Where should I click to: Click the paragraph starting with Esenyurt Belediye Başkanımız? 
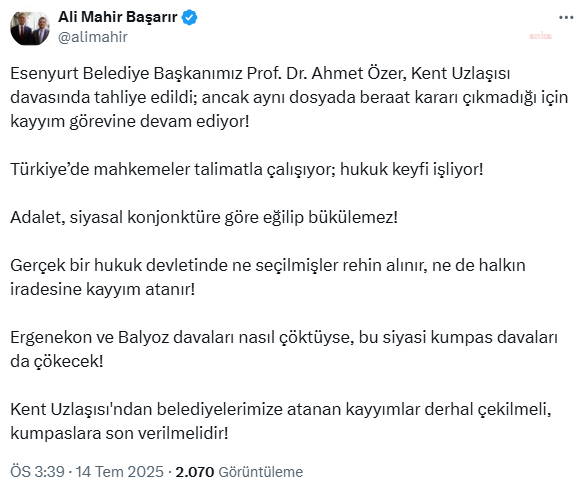tap(289, 97)
